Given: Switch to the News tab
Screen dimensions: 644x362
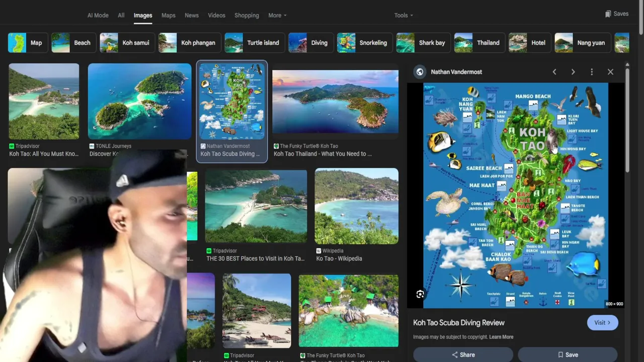Looking at the screenshot, I should [192, 15].
